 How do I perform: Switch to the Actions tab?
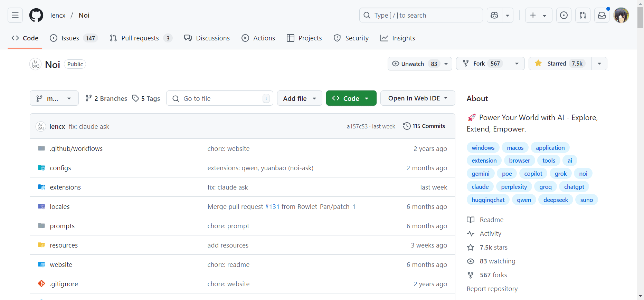coord(258,38)
